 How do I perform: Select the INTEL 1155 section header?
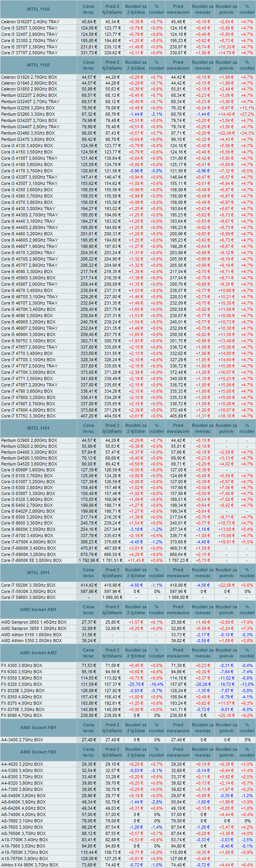[x=39, y=9]
